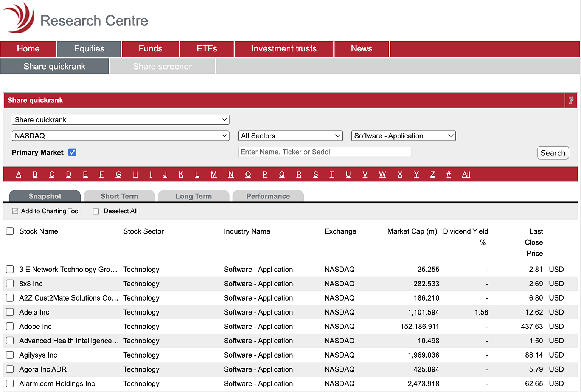The width and height of the screenshot is (581, 392).
Task: Click the All filter link
Action: [x=466, y=174]
